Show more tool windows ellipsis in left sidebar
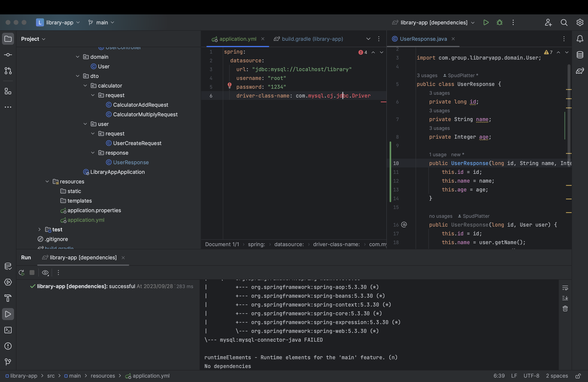The width and height of the screenshot is (588, 382). coord(8,107)
